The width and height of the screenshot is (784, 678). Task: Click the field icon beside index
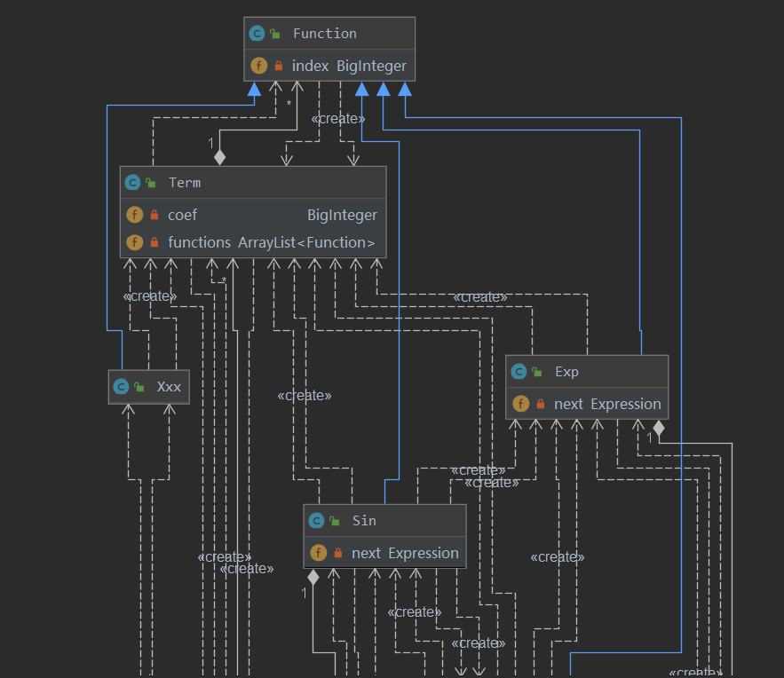click(x=258, y=66)
